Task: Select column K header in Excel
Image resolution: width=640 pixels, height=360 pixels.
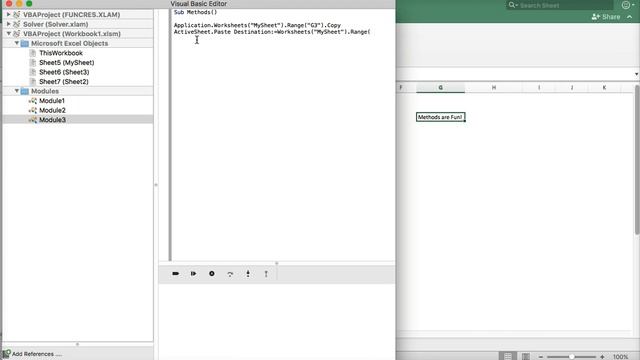Action: click(604, 88)
